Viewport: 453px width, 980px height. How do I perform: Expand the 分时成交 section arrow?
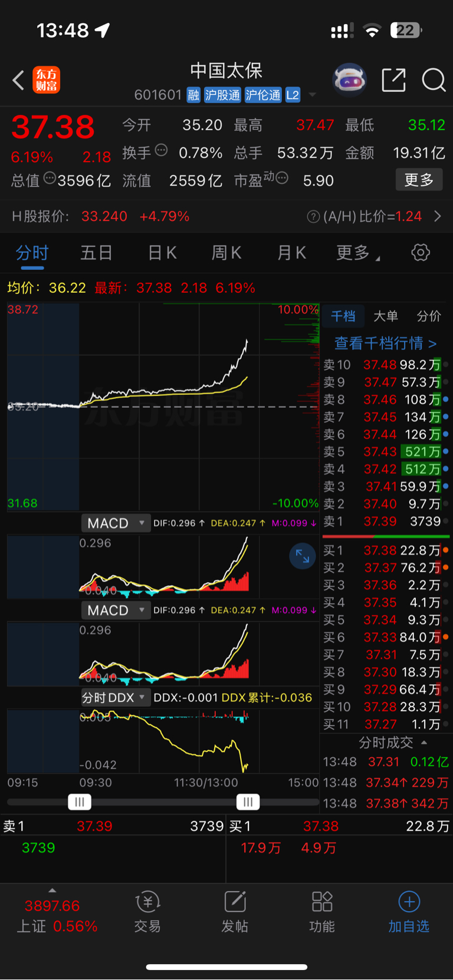pos(424,743)
